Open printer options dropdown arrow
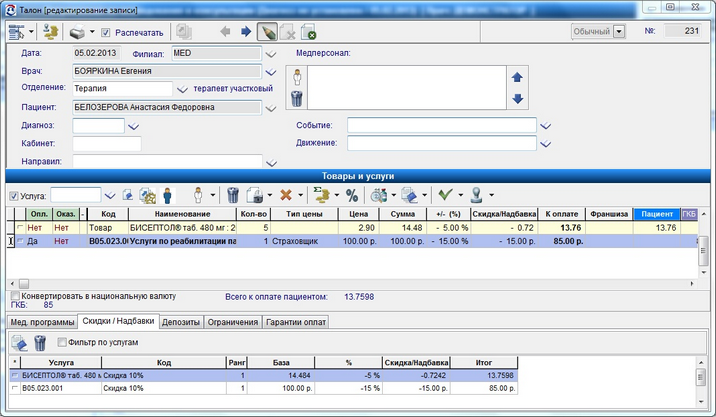The width and height of the screenshot is (716, 417). 92,32
